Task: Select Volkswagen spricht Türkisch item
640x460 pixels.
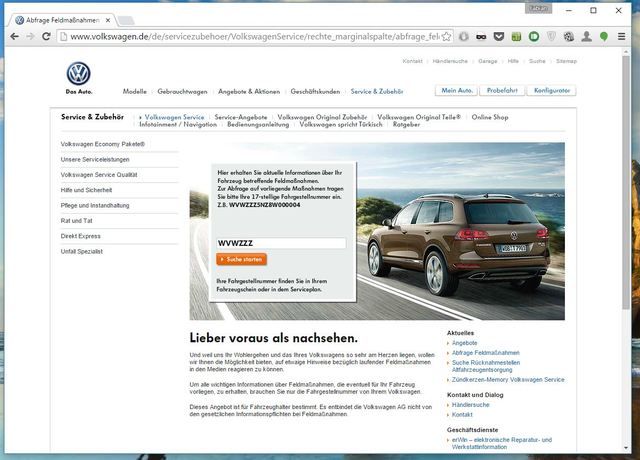Action: pyautogui.click(x=341, y=124)
